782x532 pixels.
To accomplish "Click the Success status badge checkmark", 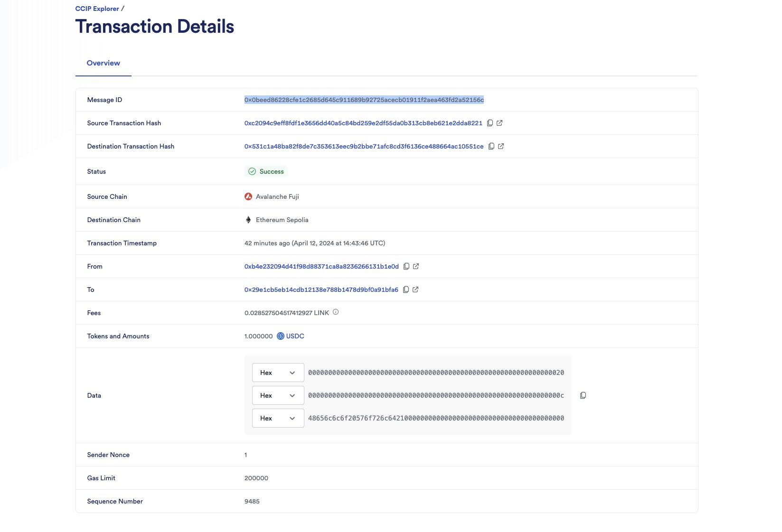I will coord(252,171).
